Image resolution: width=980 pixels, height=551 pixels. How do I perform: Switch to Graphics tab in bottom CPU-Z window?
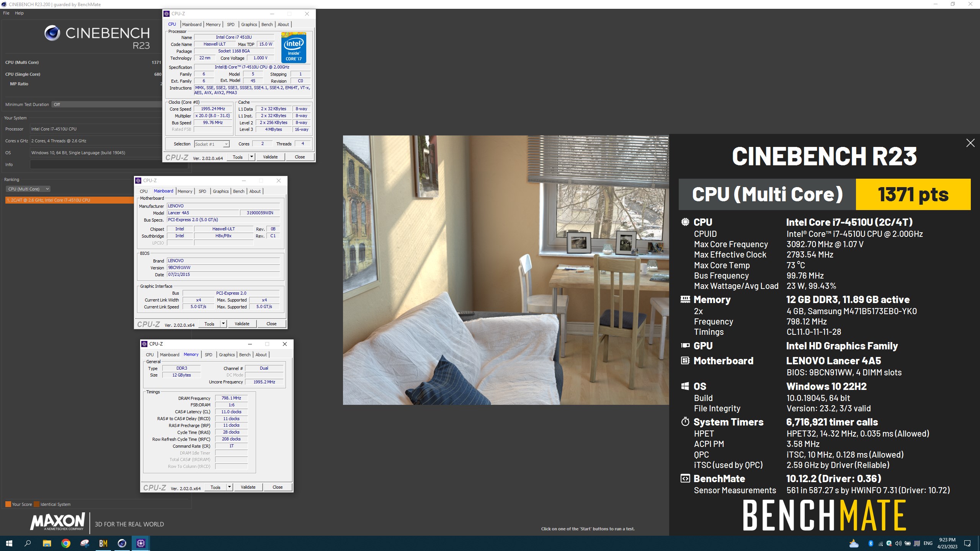227,355
